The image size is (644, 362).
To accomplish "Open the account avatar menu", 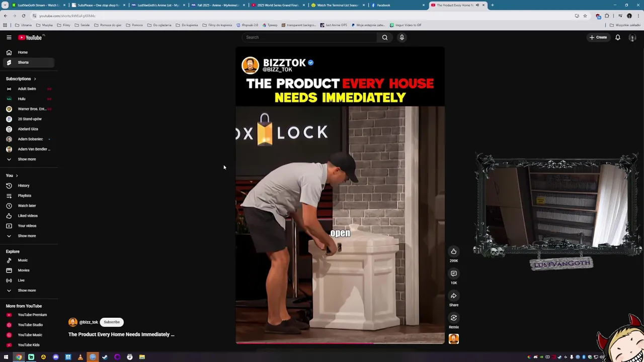I will 632,38.
